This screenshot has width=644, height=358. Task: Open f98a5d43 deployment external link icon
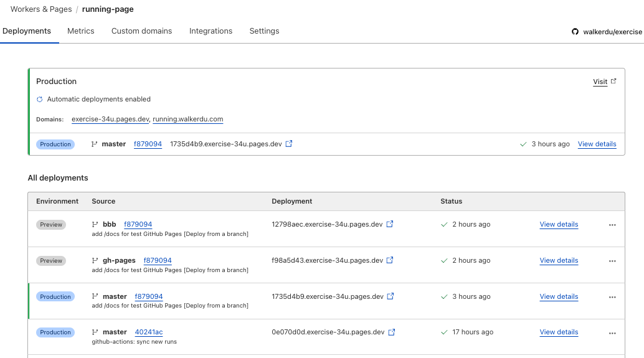[390, 260]
